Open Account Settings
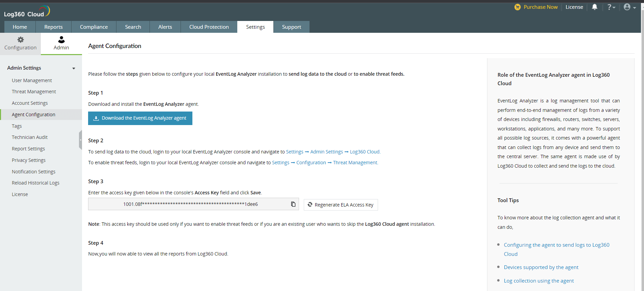Screen dimensions: 644x291 (30, 103)
